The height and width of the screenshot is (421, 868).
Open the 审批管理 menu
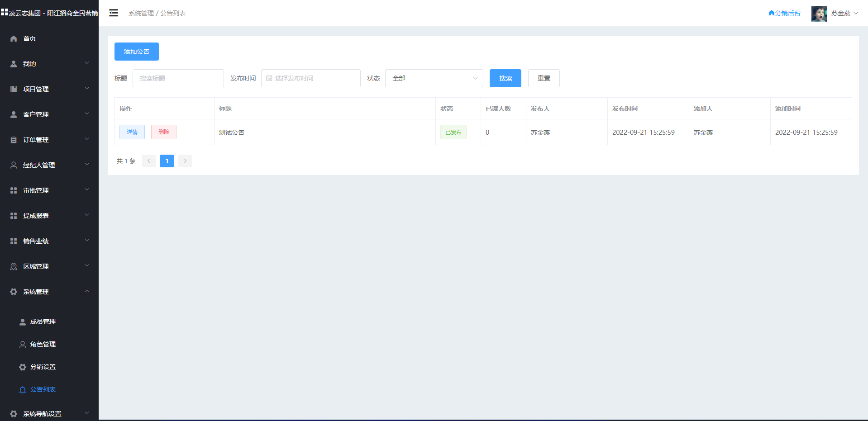(x=49, y=190)
